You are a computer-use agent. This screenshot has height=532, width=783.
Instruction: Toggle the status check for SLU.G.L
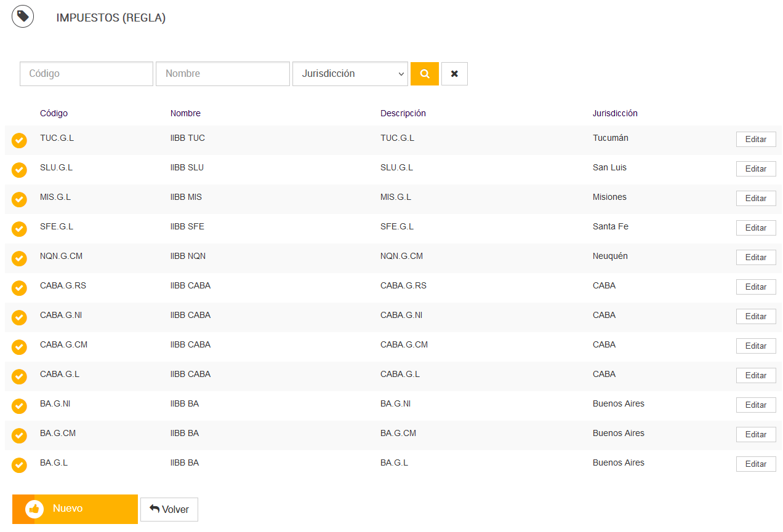20,170
